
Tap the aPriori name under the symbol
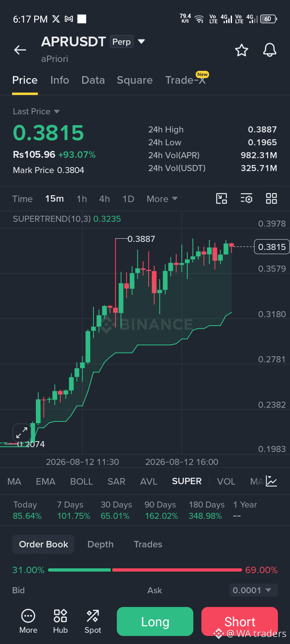click(54, 59)
